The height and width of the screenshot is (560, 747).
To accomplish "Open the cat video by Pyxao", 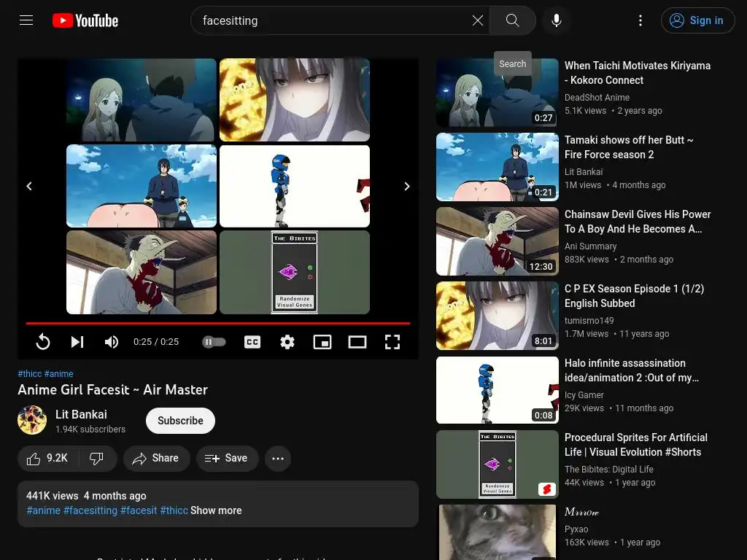I will tap(497, 532).
